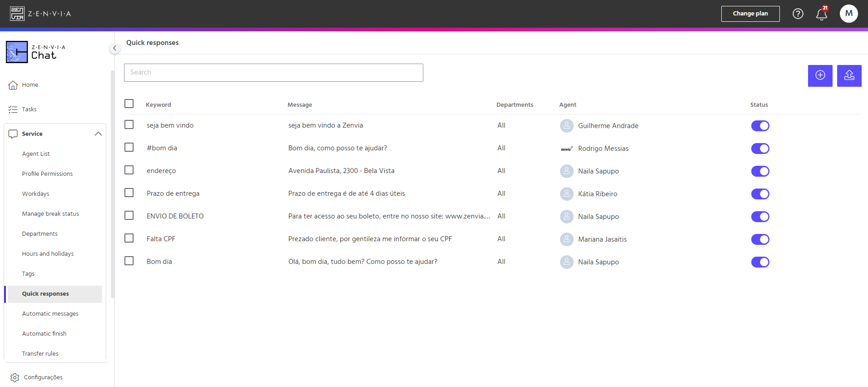The image size is (868, 387).
Task: Click the Zenvia logo in the top bar
Action: tap(40, 14)
